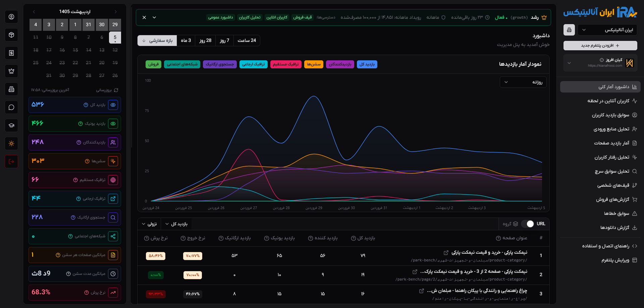Select the 7 روز time range tab
Screen dimensions: 644x308
click(x=224, y=41)
